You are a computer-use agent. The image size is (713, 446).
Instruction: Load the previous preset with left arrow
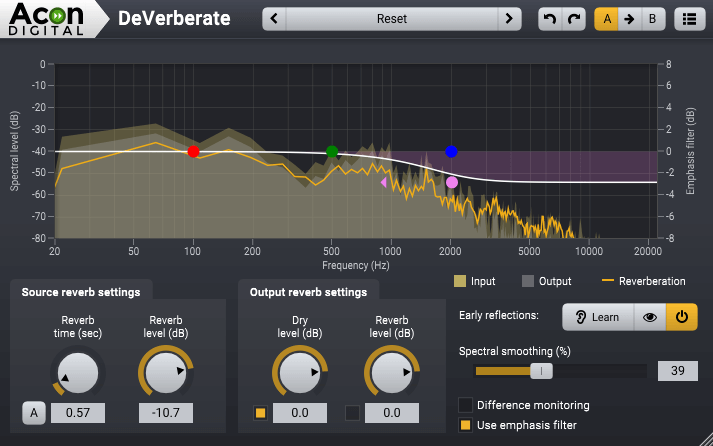coord(274,19)
